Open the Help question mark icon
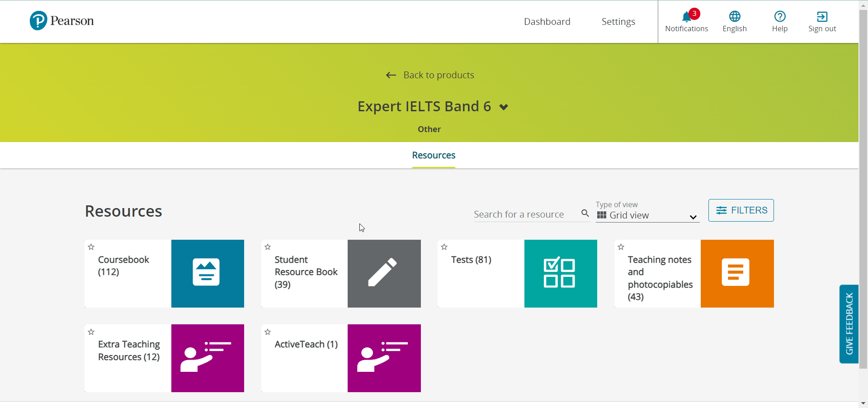 [780, 17]
